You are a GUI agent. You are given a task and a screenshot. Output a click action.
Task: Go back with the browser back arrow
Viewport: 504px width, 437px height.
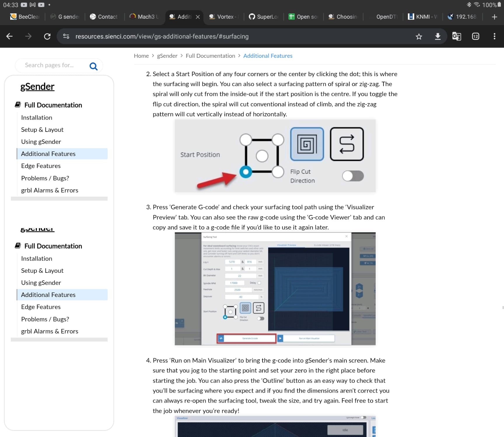tap(10, 36)
